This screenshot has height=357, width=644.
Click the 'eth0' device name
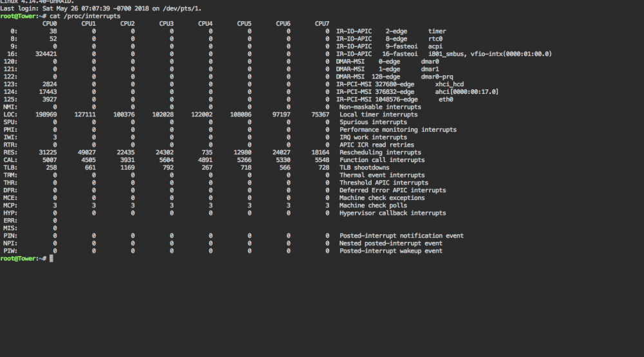coord(446,100)
